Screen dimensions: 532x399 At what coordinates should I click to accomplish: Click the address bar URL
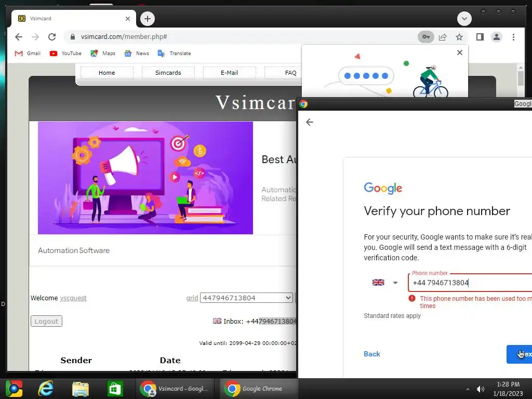point(124,37)
